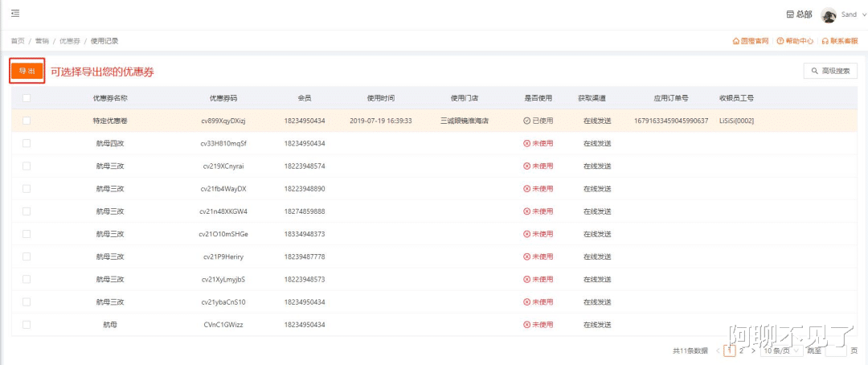Click the coupon name 航母 in last row
The height and width of the screenshot is (365, 868).
tap(110, 325)
